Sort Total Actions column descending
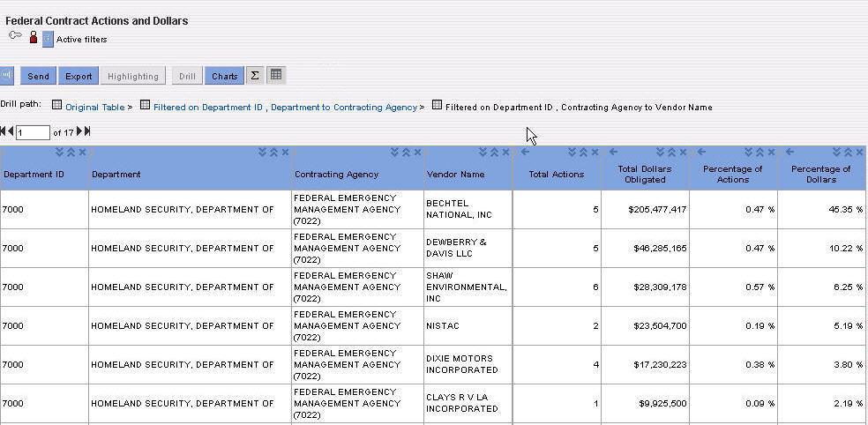This screenshot has height=425, width=868. tap(573, 153)
